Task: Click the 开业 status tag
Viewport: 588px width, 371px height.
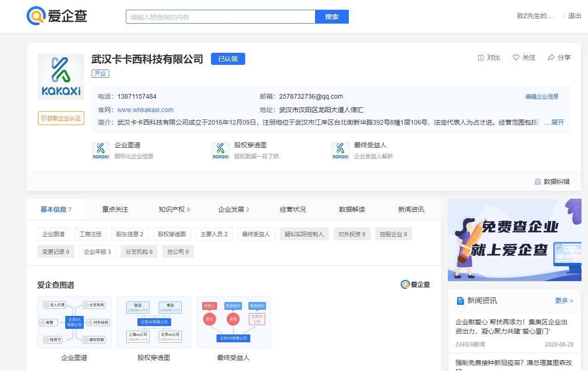Action: 100,73
